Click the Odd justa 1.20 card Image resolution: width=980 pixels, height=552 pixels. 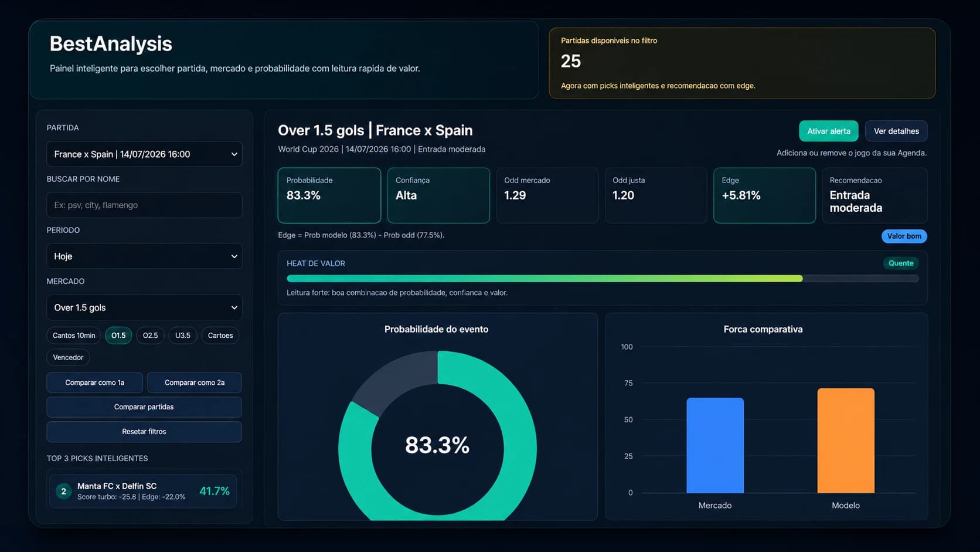click(656, 195)
